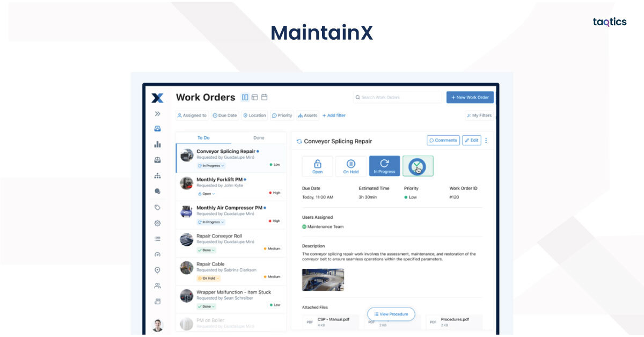Open the reporting bar chart icon in sidebar
Screen dimensions: 644x337
(x=157, y=144)
